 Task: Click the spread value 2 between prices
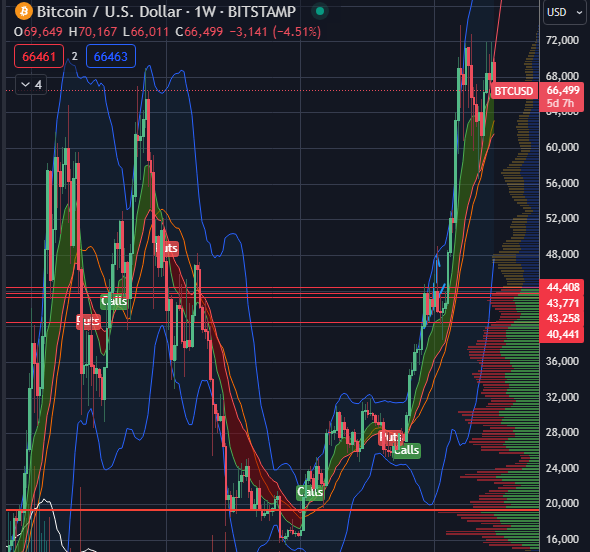point(75,56)
